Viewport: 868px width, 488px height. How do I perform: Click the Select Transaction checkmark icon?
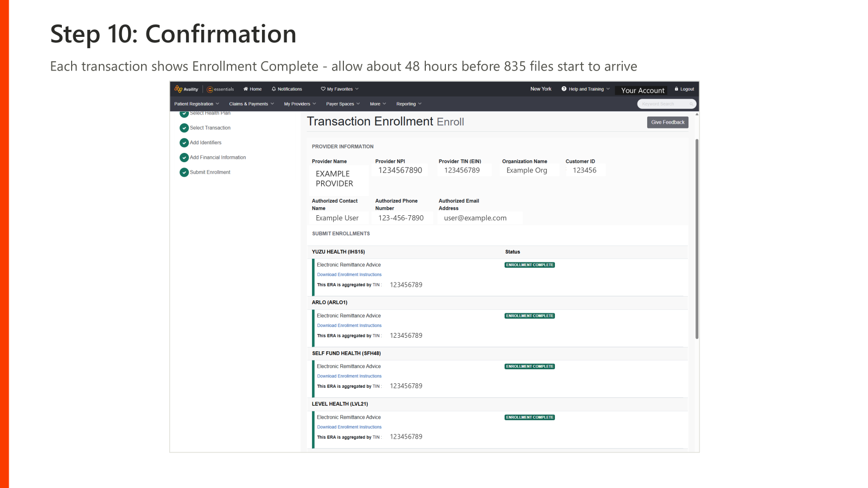pos(184,128)
